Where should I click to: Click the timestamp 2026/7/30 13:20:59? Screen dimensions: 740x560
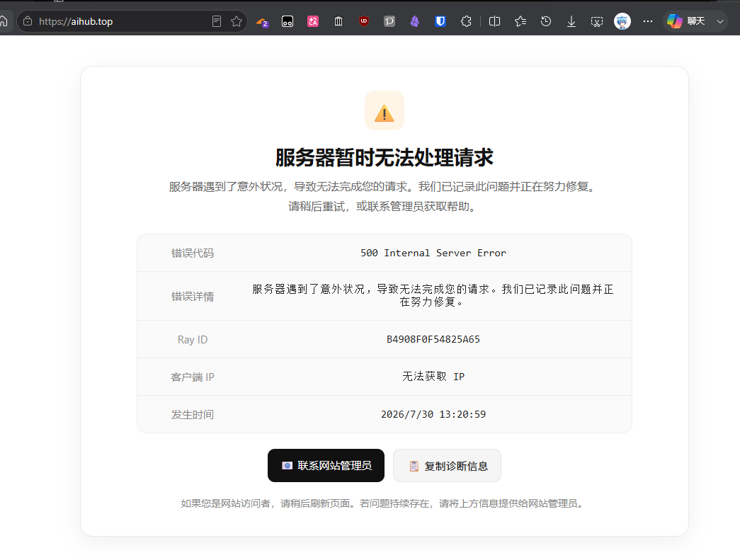coord(433,414)
